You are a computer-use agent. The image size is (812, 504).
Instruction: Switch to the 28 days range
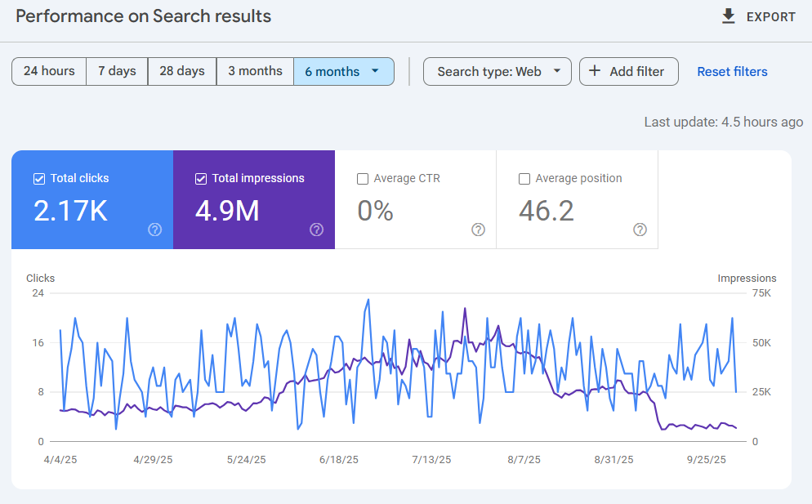tap(181, 71)
